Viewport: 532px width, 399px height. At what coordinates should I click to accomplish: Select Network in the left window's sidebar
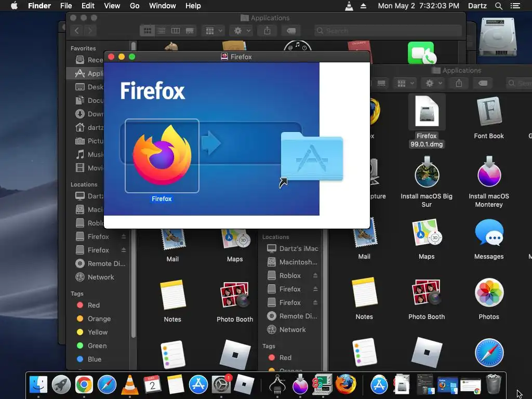coord(95,277)
